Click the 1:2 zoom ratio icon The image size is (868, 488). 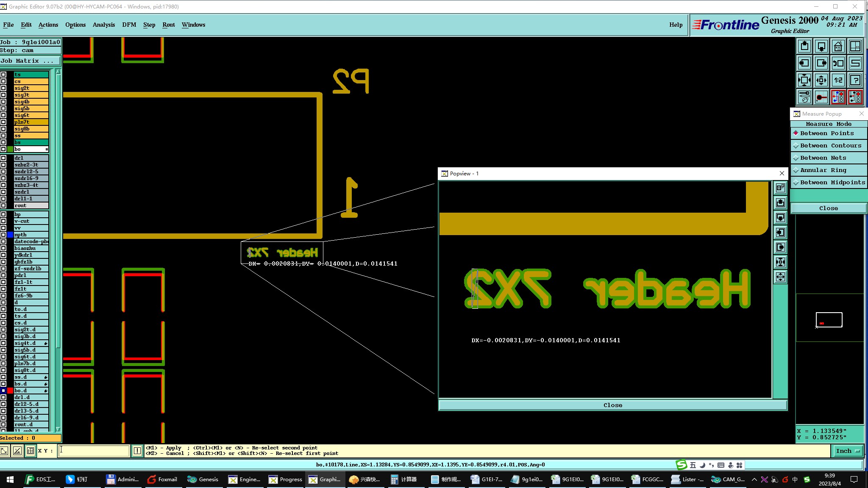click(838, 80)
